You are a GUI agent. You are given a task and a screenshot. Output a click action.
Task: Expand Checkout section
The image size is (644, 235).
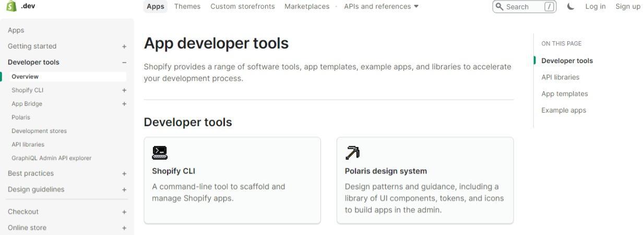124,212
